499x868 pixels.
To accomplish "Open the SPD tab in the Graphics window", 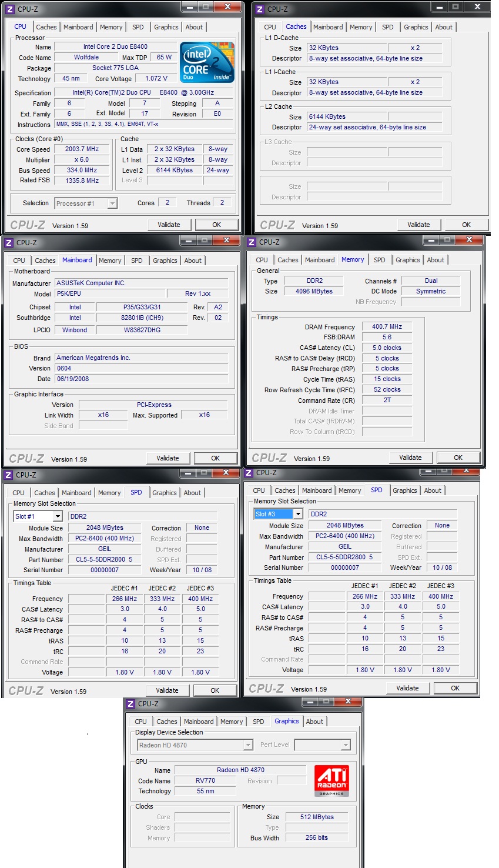I will point(259,722).
